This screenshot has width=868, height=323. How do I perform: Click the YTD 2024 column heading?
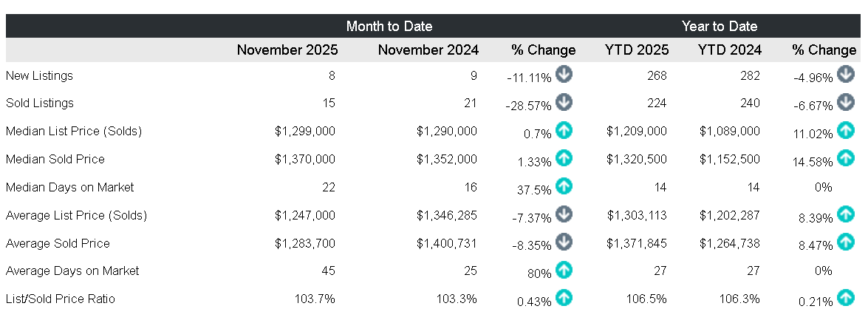click(729, 50)
